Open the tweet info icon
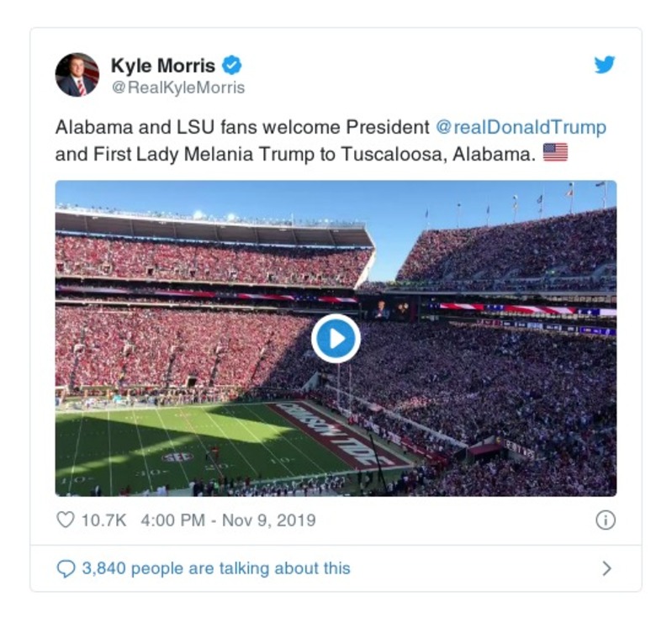672x623 pixels. point(605,520)
